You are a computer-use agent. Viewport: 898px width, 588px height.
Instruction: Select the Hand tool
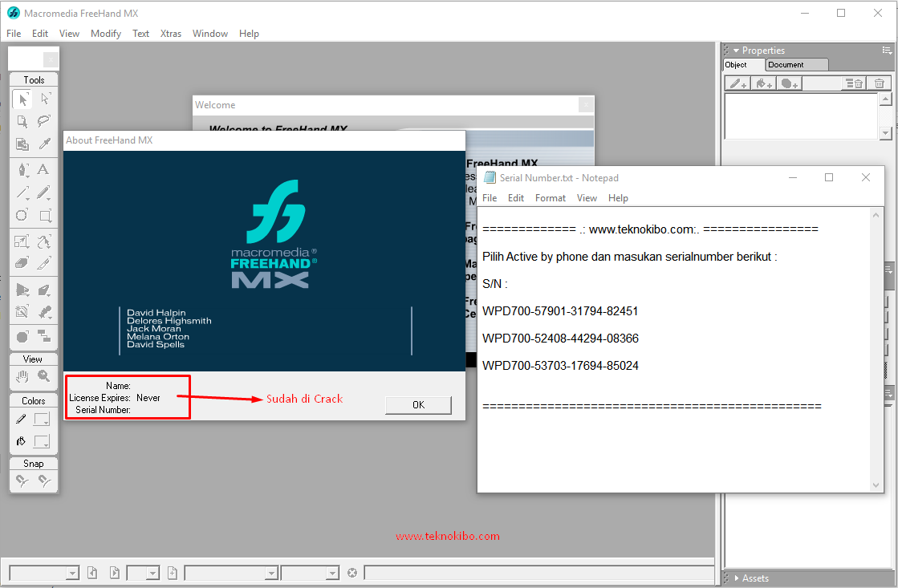coord(22,376)
